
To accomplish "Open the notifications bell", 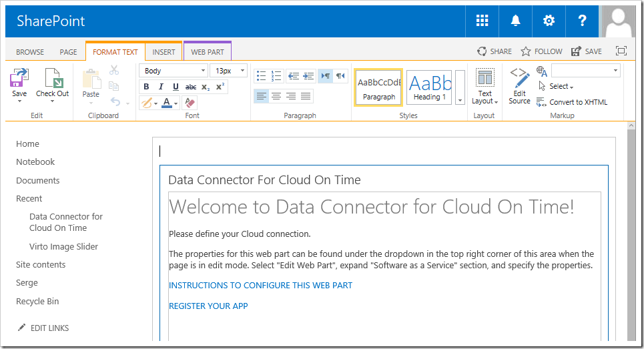I will tap(515, 21).
